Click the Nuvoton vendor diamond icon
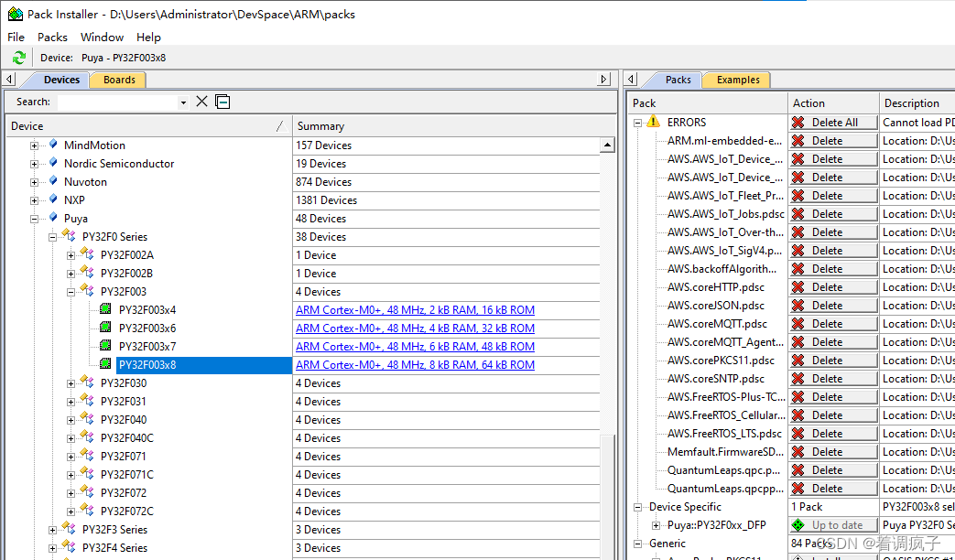The image size is (955, 560). [53, 181]
